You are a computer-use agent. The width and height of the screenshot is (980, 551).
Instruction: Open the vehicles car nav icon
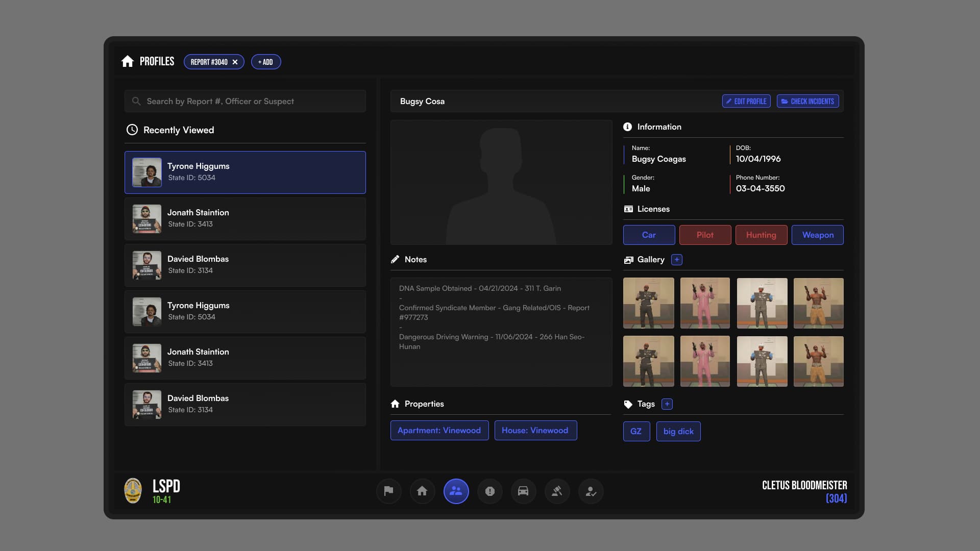[x=523, y=491]
